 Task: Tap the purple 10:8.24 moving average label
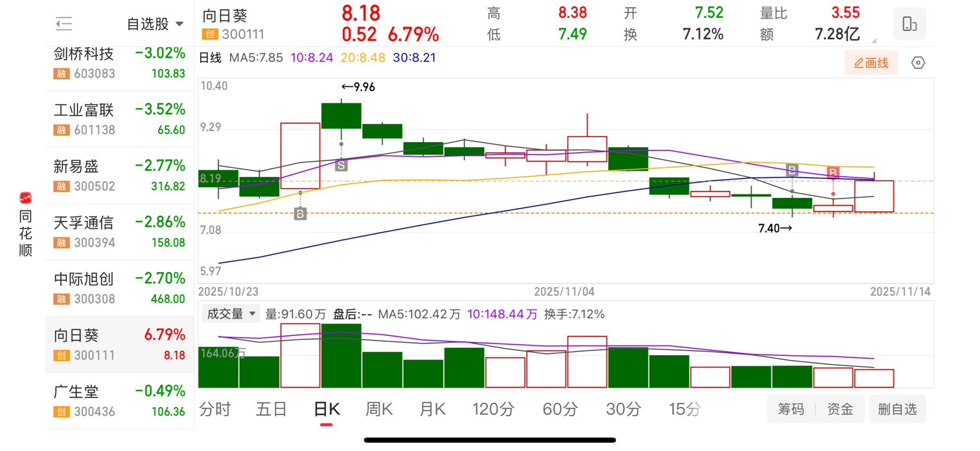312,58
